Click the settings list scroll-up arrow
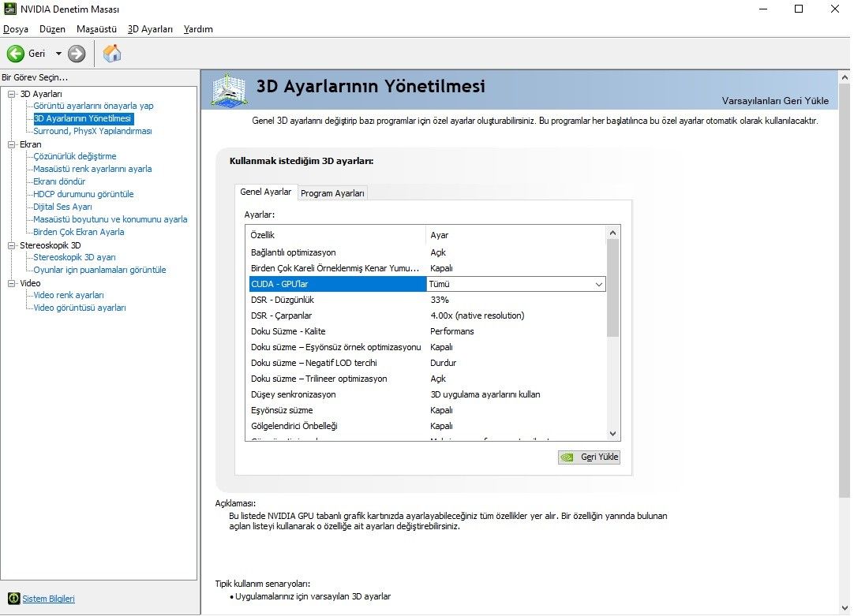854x616 pixels. click(612, 233)
